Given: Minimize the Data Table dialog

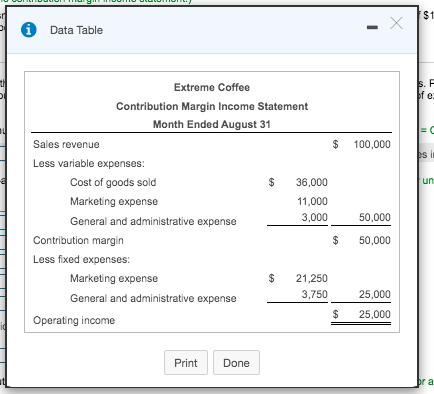Looking at the screenshot, I should tap(372, 27).
